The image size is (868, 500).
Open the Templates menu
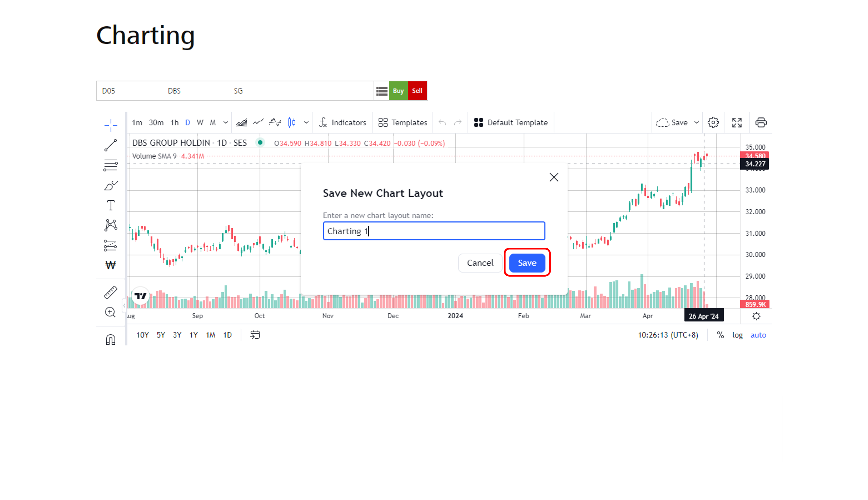[403, 123]
